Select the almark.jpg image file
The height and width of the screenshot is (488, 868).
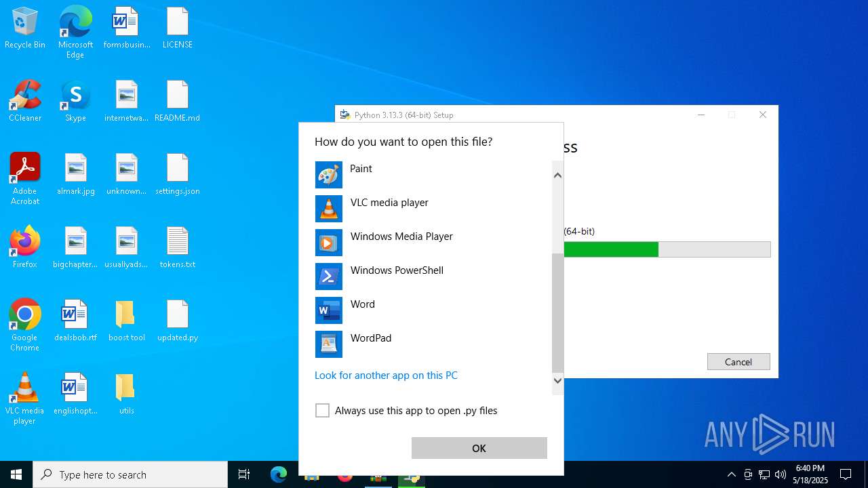tap(75, 175)
